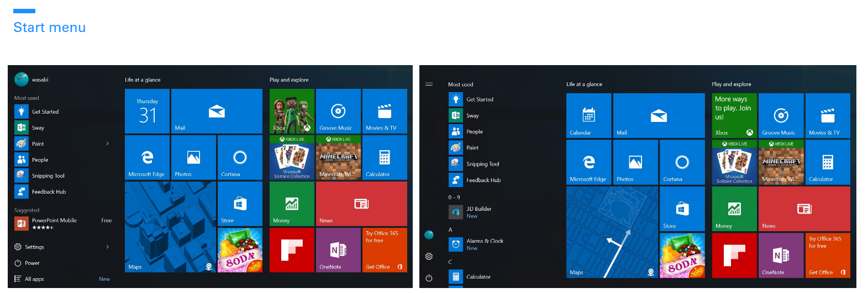Open Groove Music tile in right Start menu
Screen dimensions: 868x293
point(781,115)
